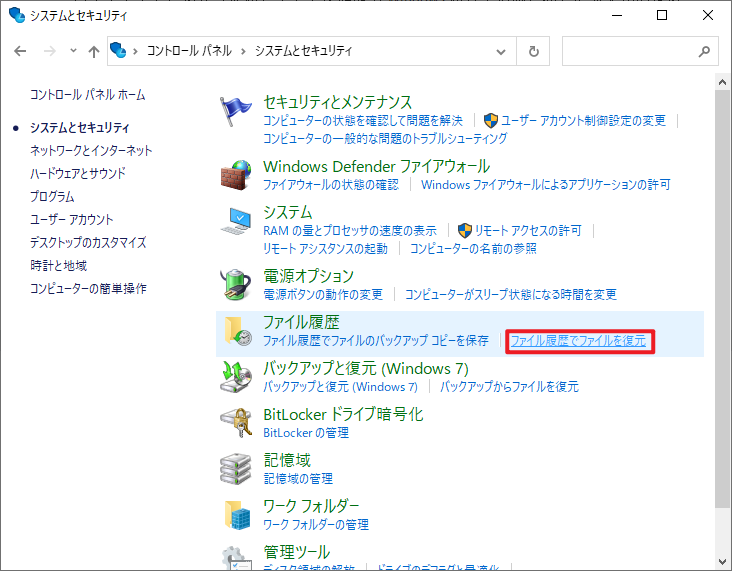Open 管理ツール heading link
732x571 pixels.
(x=296, y=552)
